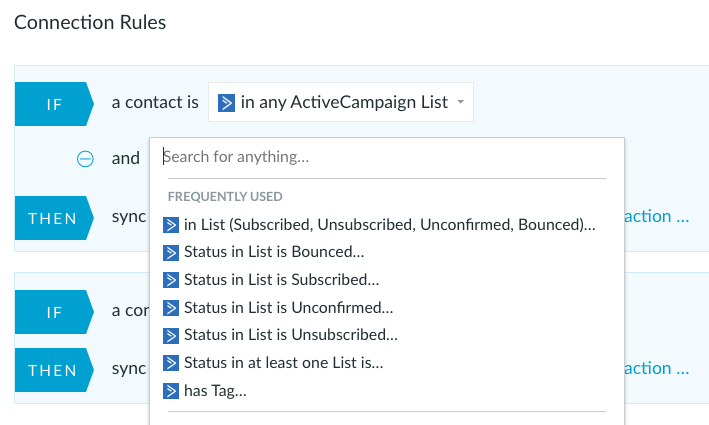Select 'Status in List is Bounced...' option

click(274, 252)
